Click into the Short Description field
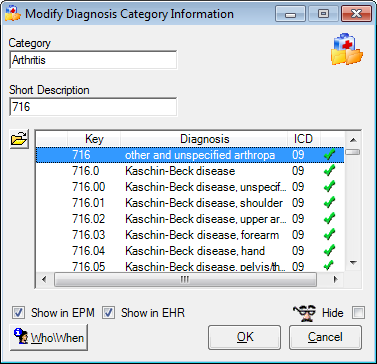Viewport: 377px width, 364px height. click(93, 107)
